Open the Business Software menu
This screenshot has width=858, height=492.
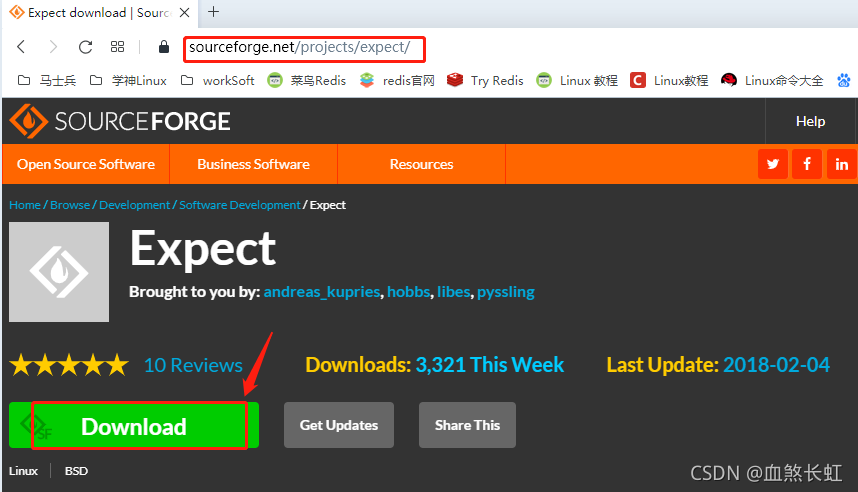(x=253, y=164)
